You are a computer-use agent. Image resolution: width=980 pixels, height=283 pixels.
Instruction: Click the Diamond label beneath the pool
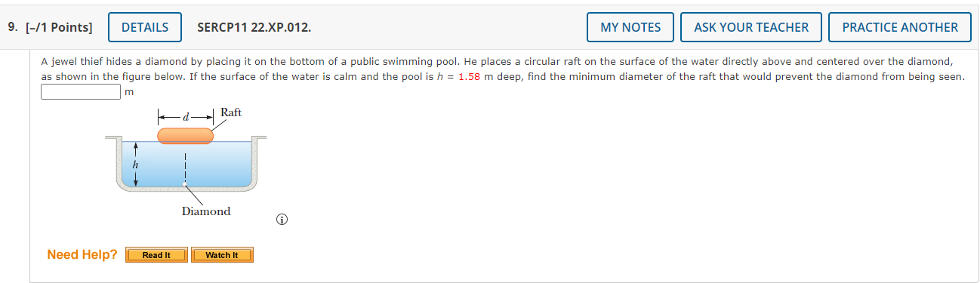(x=206, y=211)
